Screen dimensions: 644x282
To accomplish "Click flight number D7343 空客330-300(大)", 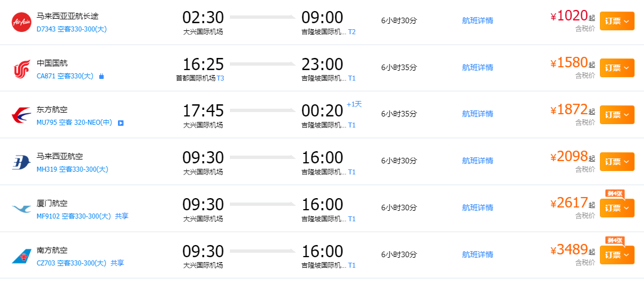I will pyautogui.click(x=72, y=29).
